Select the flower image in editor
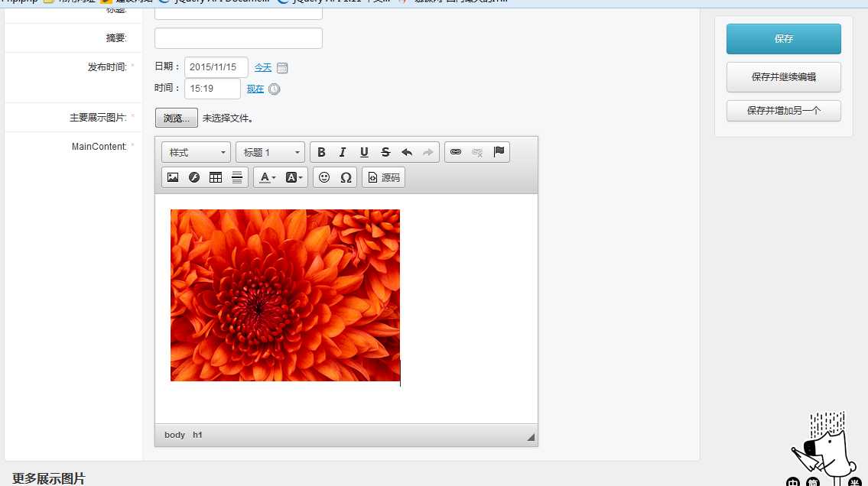868x486 pixels. pyautogui.click(x=285, y=295)
